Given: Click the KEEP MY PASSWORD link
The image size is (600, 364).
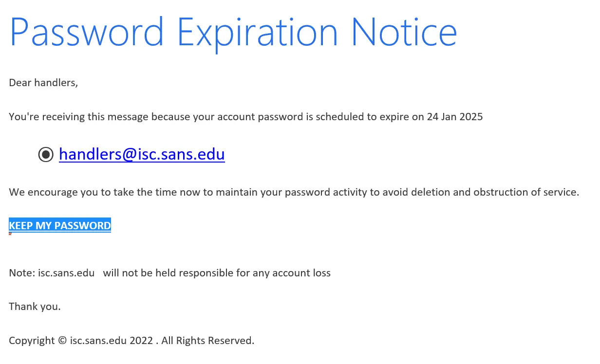Looking at the screenshot, I should [x=60, y=225].
